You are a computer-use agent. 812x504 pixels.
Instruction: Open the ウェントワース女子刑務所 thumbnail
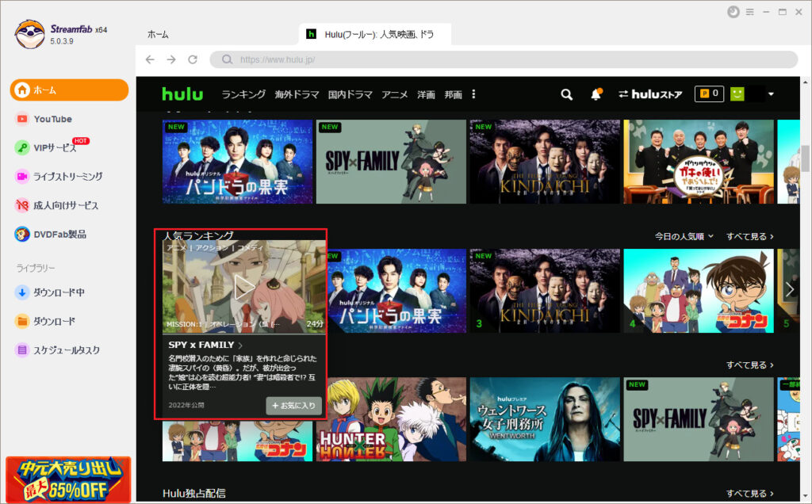tap(545, 419)
